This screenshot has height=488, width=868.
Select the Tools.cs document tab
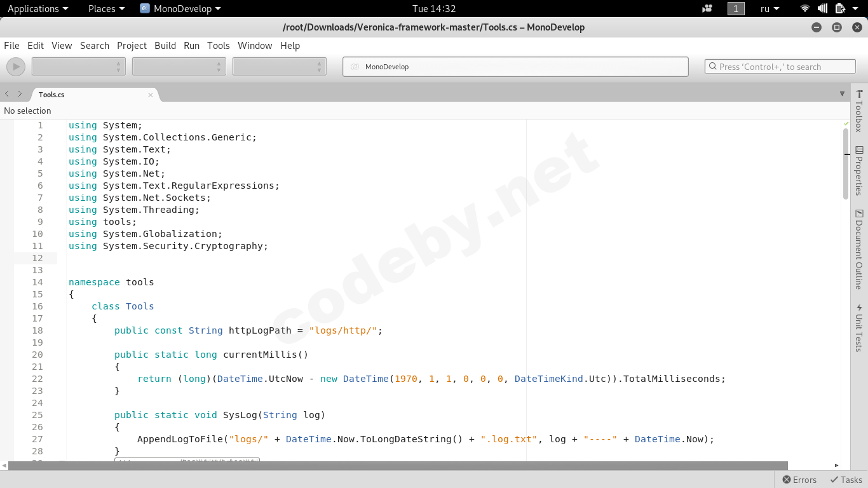(x=52, y=95)
